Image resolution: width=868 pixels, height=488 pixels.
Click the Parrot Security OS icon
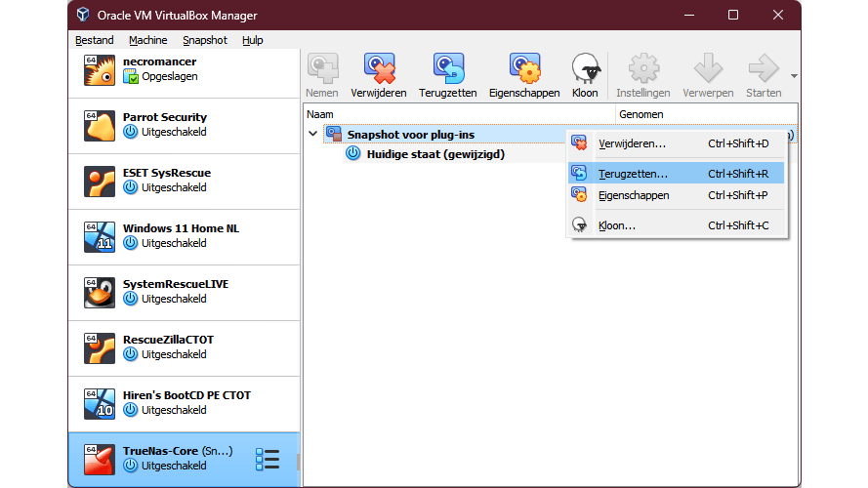coord(100,126)
